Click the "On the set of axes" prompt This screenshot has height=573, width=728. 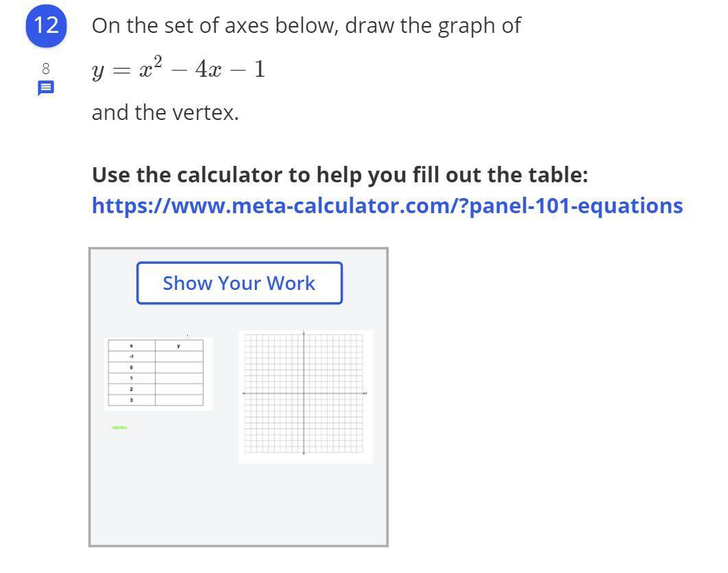coord(306,26)
